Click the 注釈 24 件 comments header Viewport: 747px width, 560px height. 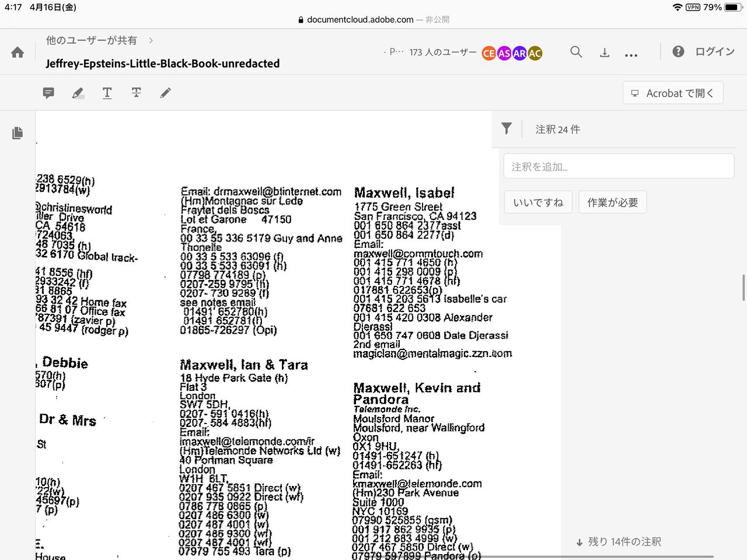tap(558, 129)
